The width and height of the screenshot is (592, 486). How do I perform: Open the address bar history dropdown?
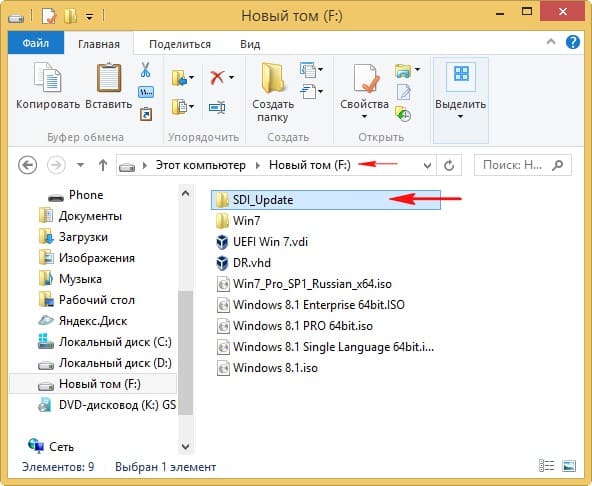tap(427, 165)
